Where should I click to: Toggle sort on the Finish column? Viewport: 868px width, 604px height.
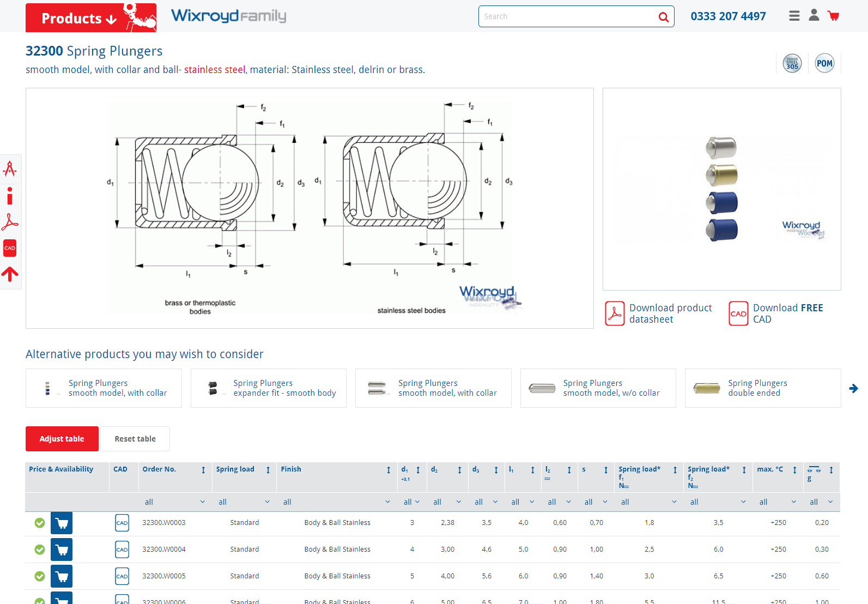pos(389,470)
